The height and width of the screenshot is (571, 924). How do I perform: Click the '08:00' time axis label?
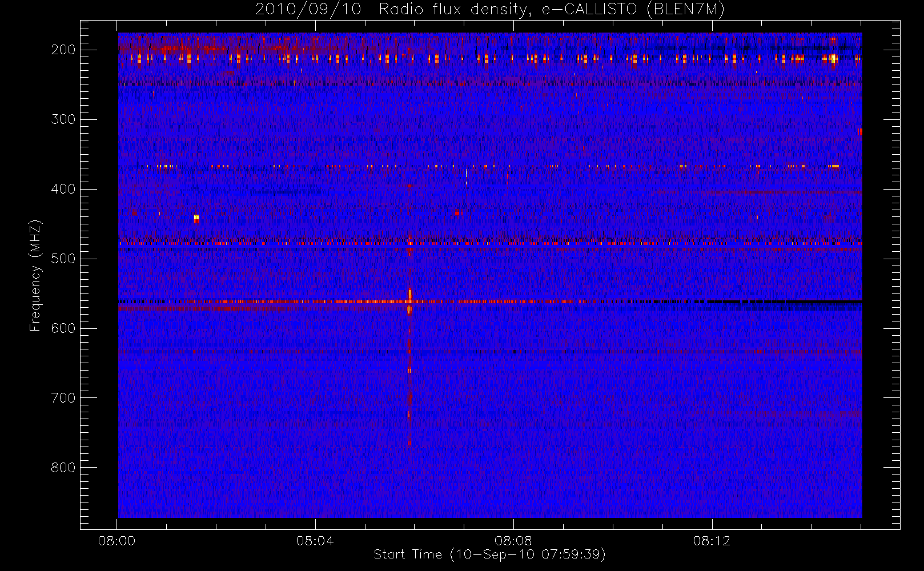[x=116, y=541]
